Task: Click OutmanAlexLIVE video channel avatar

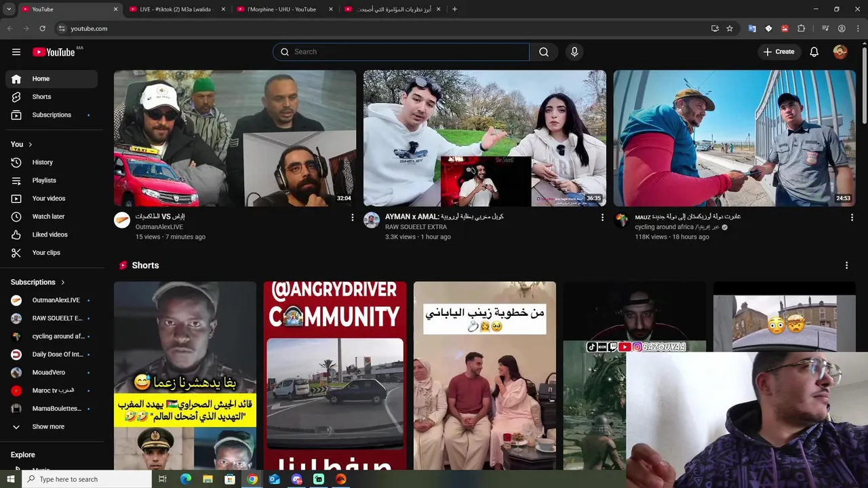Action: pyautogui.click(x=122, y=220)
